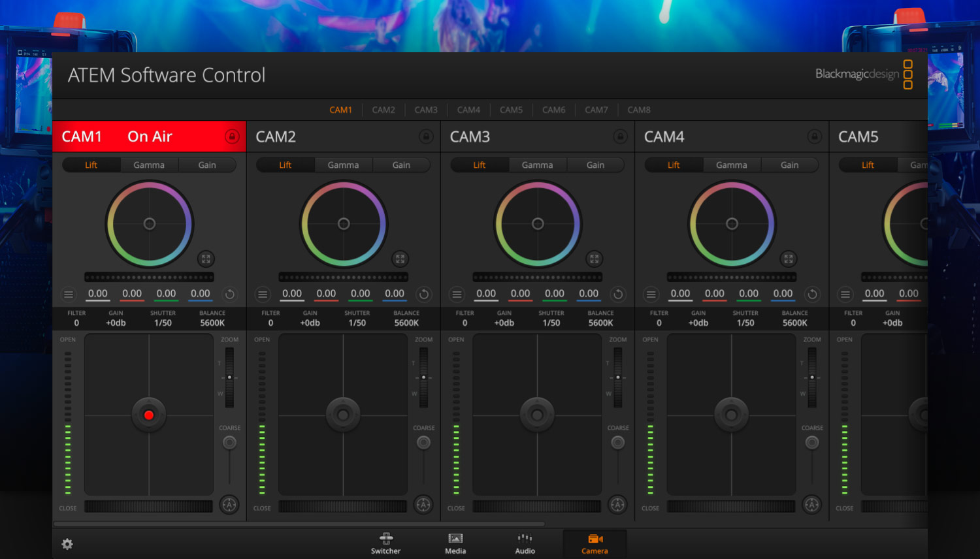Toggle the CAM2 lock icon
The image size is (980, 559).
click(426, 136)
